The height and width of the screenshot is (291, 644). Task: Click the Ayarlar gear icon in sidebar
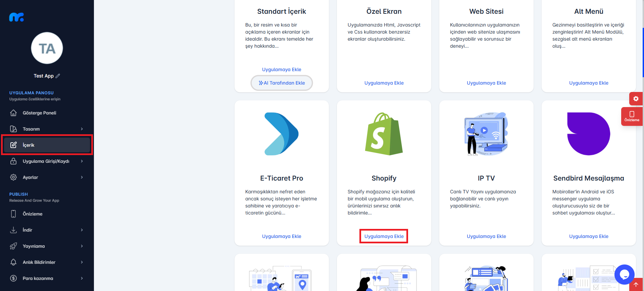pos(13,177)
